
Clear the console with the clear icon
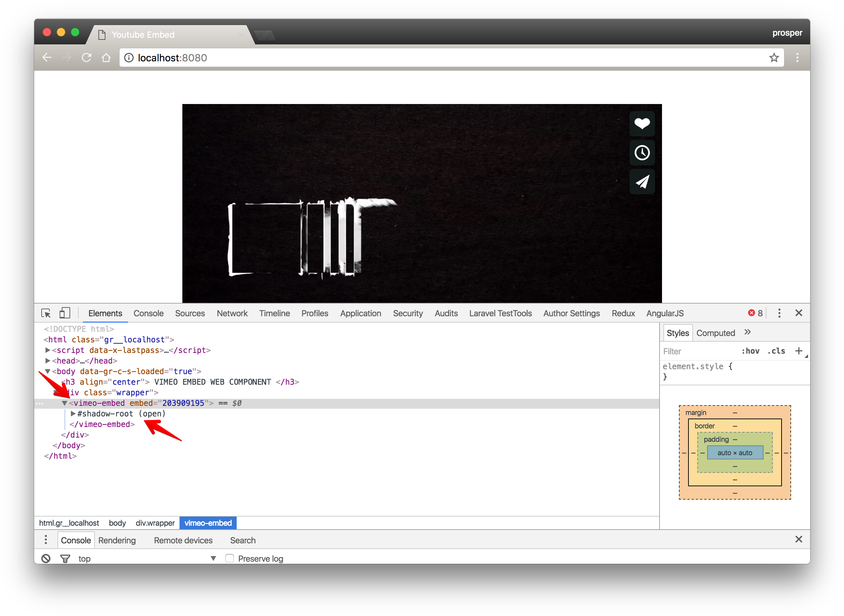pyautogui.click(x=45, y=558)
